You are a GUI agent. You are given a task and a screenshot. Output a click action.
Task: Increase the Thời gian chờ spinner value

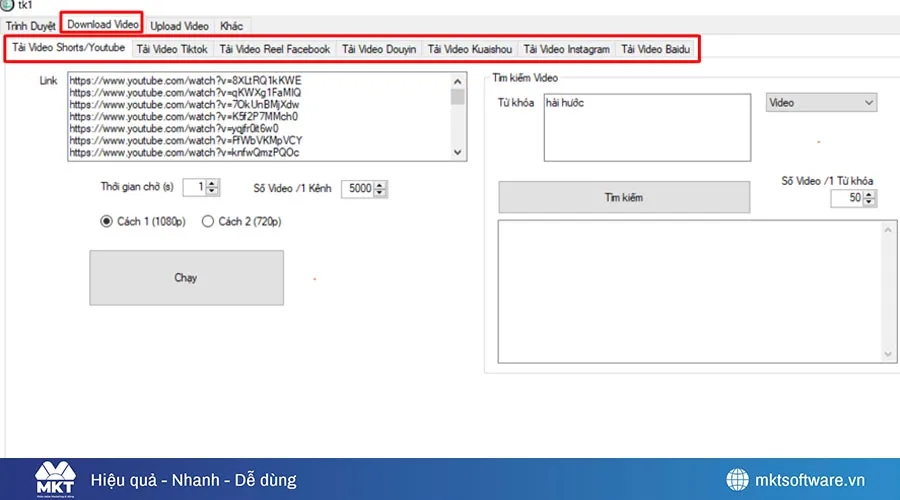pyautogui.click(x=213, y=183)
